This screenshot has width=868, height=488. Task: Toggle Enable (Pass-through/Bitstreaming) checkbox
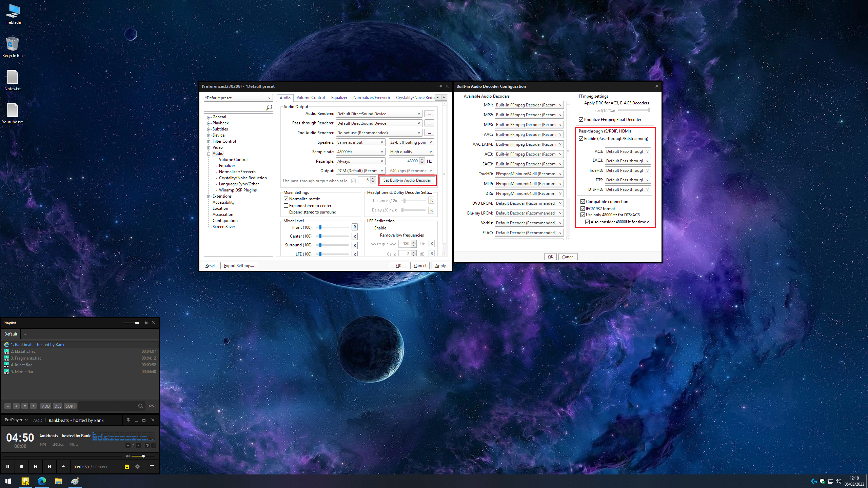coord(581,139)
